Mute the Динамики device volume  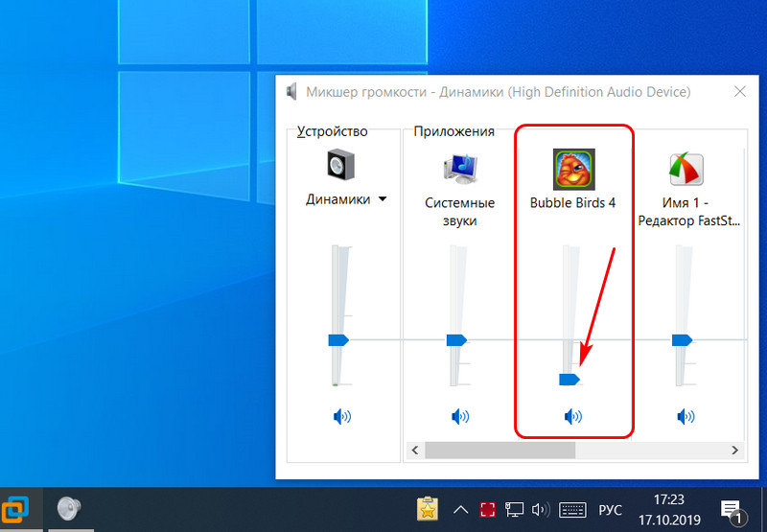(342, 417)
